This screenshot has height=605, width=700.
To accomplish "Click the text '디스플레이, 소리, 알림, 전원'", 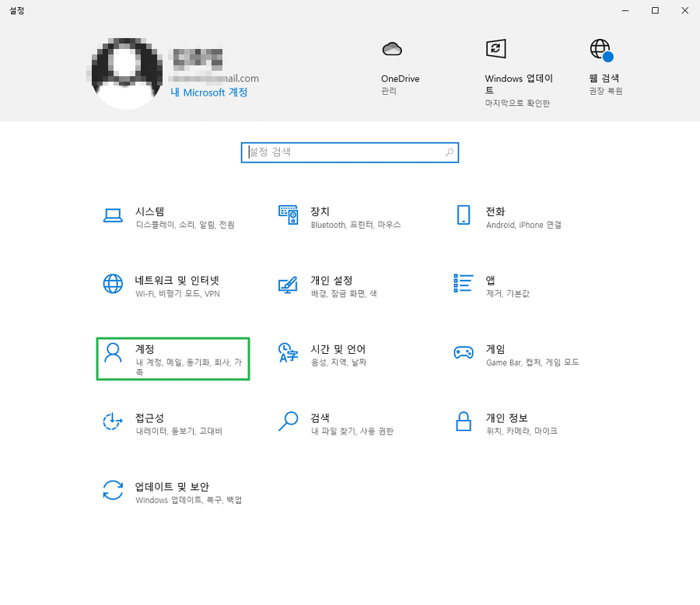I will [x=185, y=225].
